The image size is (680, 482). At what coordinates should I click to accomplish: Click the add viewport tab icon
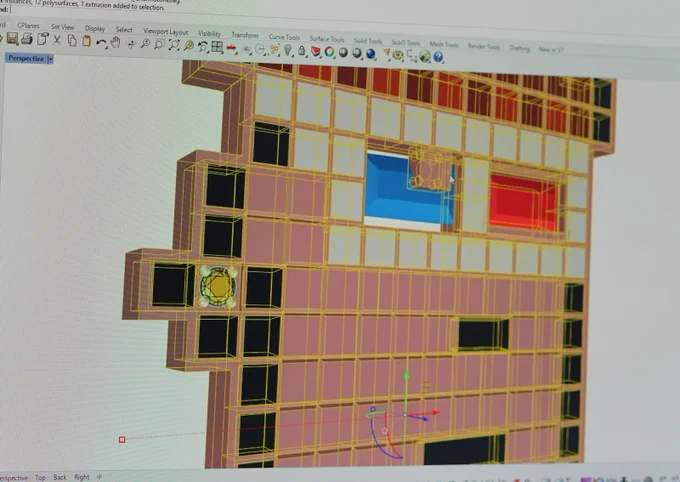click(99, 476)
